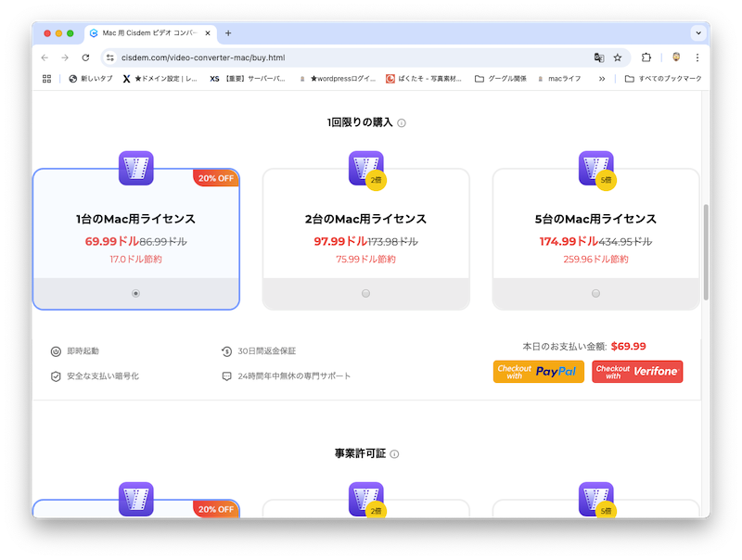Viewport: 742px width, 560px height.
Task: Click business license 2倍 app icon
Action: click(366, 500)
